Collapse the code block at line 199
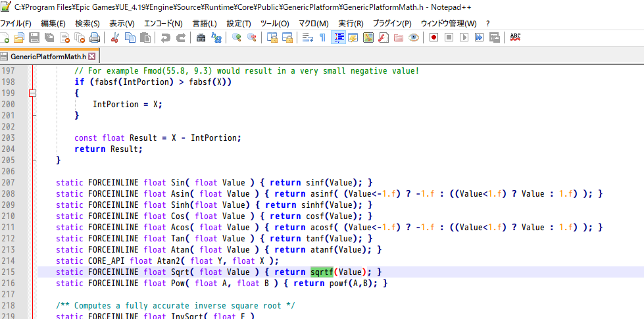 (32, 93)
